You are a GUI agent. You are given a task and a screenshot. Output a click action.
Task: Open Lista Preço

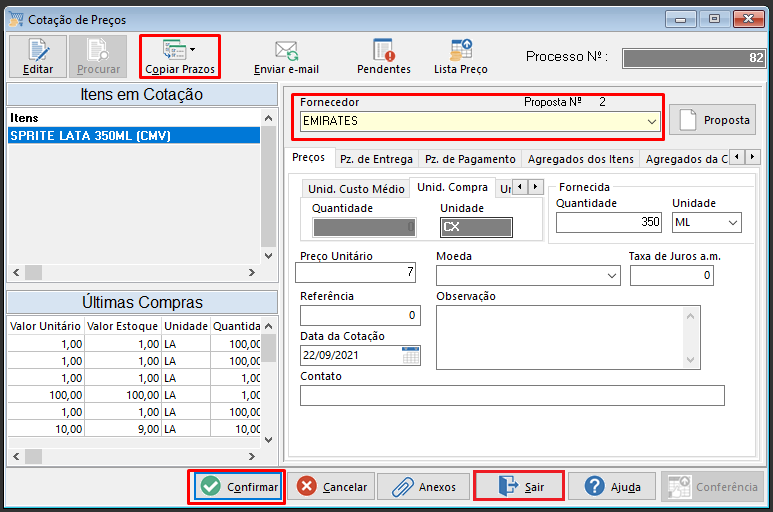[460, 56]
